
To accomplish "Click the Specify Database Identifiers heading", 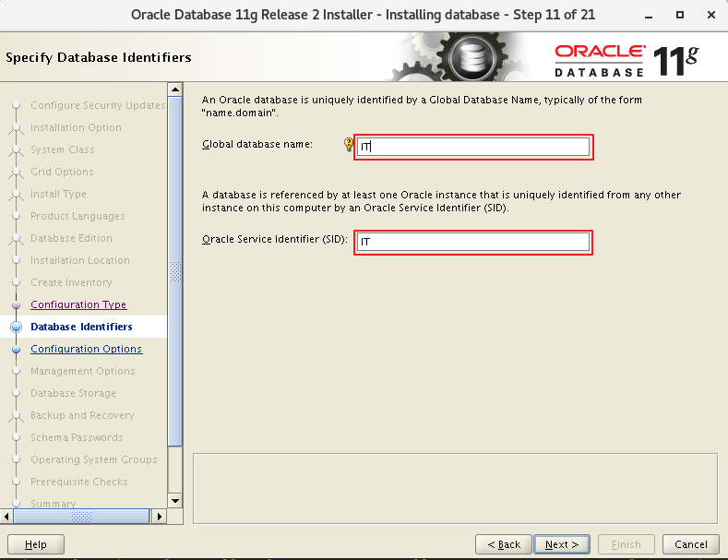I will click(99, 57).
